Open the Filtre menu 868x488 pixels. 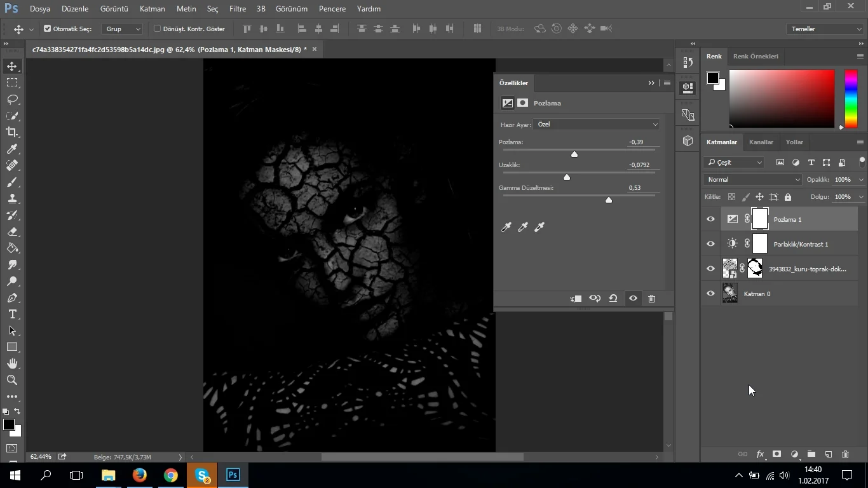coord(238,9)
